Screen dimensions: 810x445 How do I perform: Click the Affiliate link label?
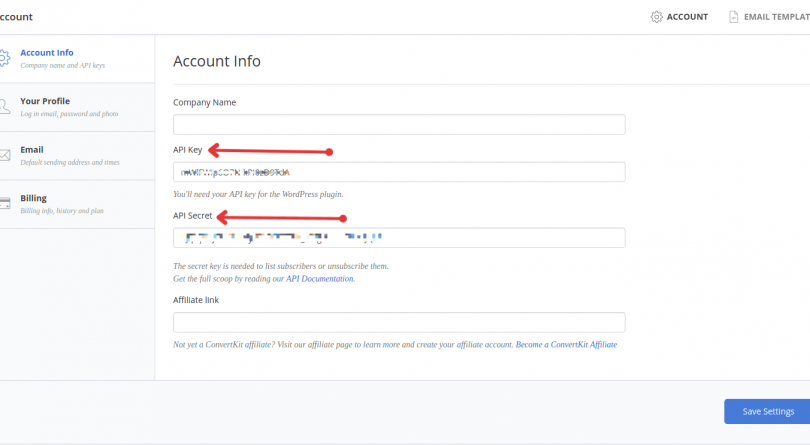(x=196, y=300)
